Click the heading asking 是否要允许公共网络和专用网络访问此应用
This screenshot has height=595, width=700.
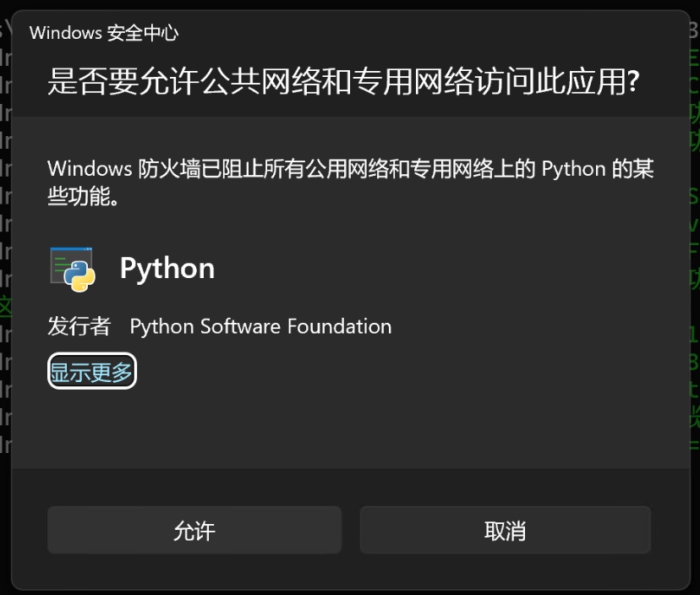point(343,81)
